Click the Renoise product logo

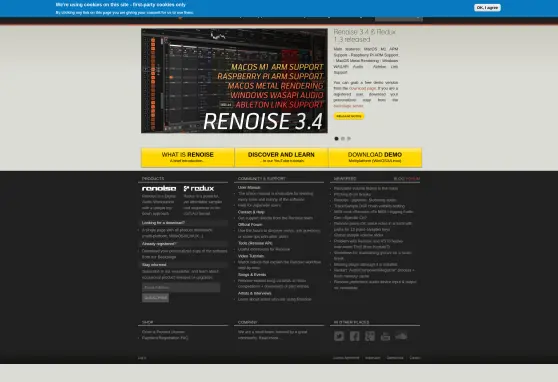click(x=159, y=188)
